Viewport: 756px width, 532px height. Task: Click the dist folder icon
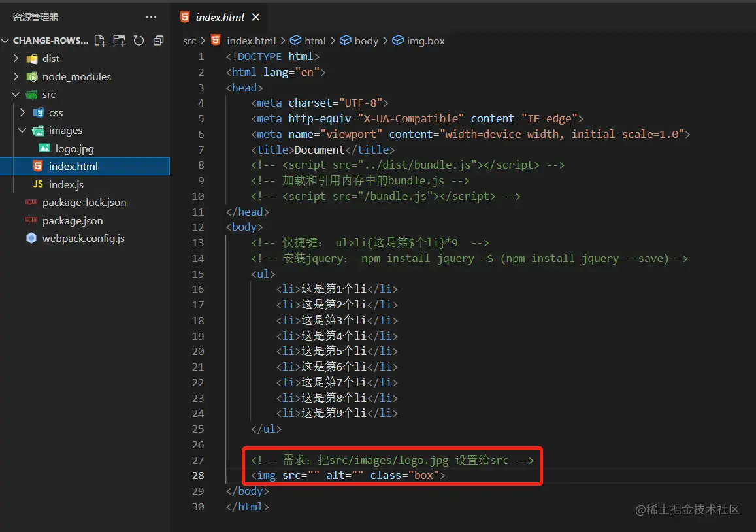(32, 59)
